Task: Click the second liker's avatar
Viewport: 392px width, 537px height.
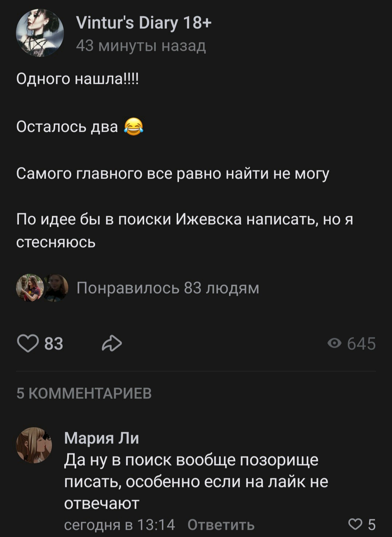Action: point(57,288)
